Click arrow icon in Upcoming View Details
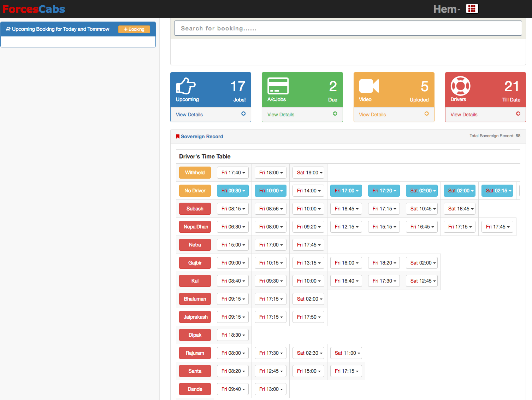 pos(243,114)
